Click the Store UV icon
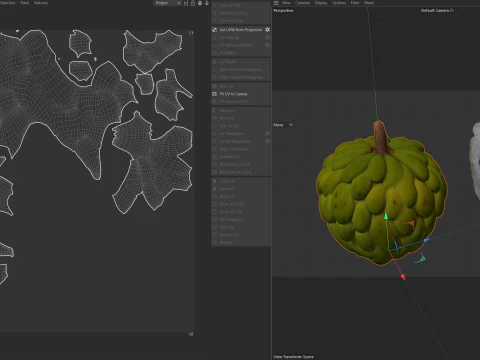This screenshot has width=480, height=360. (x=215, y=227)
